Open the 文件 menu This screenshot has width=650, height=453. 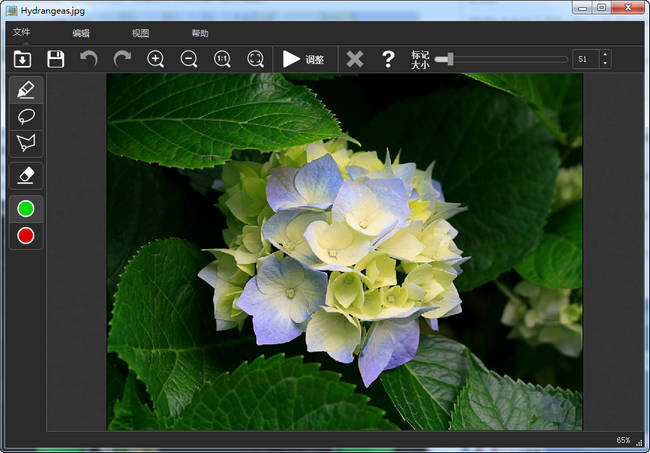pyautogui.click(x=21, y=33)
